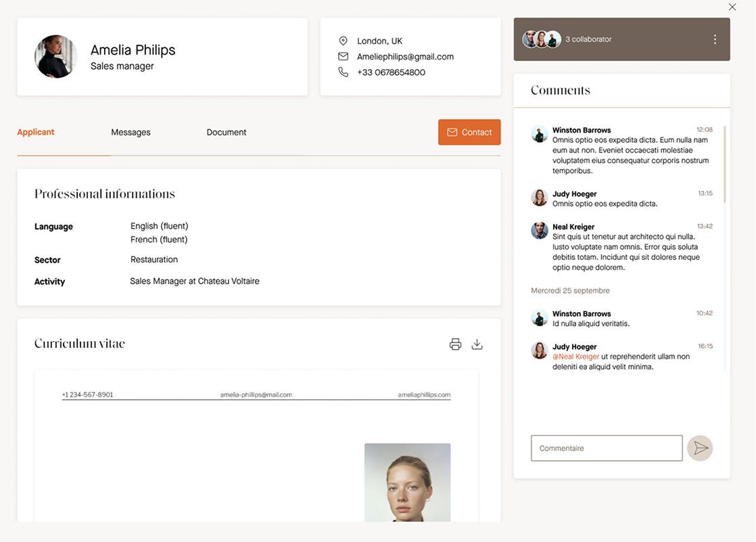Click the comments panel scrollbar
The height and width of the screenshot is (542, 756).
[x=725, y=164]
